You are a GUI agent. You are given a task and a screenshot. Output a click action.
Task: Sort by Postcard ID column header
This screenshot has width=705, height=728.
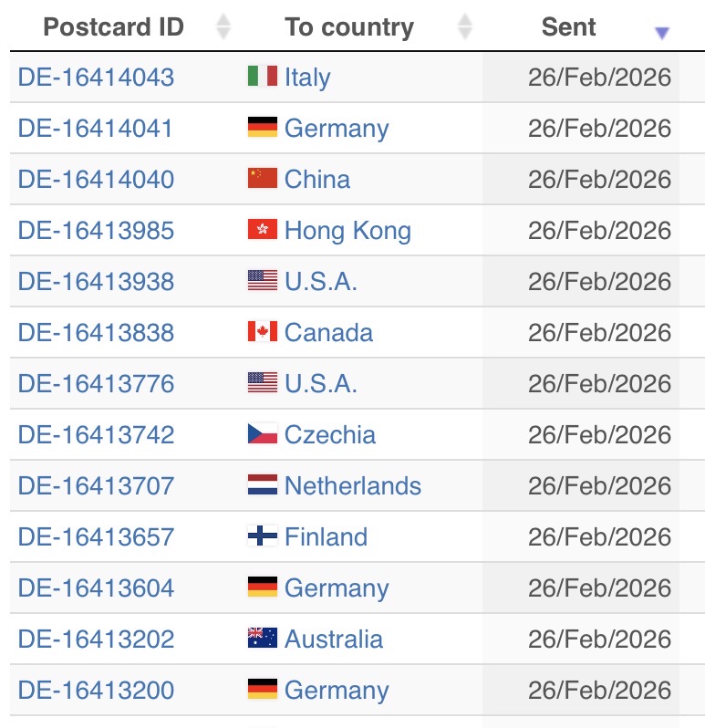point(113,27)
